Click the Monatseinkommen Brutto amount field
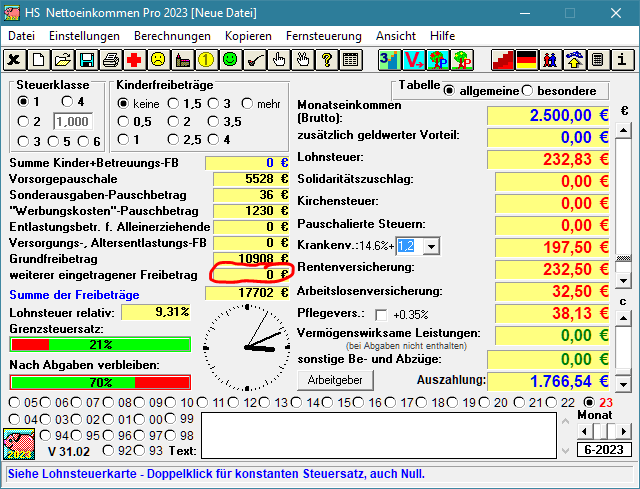 [549, 114]
